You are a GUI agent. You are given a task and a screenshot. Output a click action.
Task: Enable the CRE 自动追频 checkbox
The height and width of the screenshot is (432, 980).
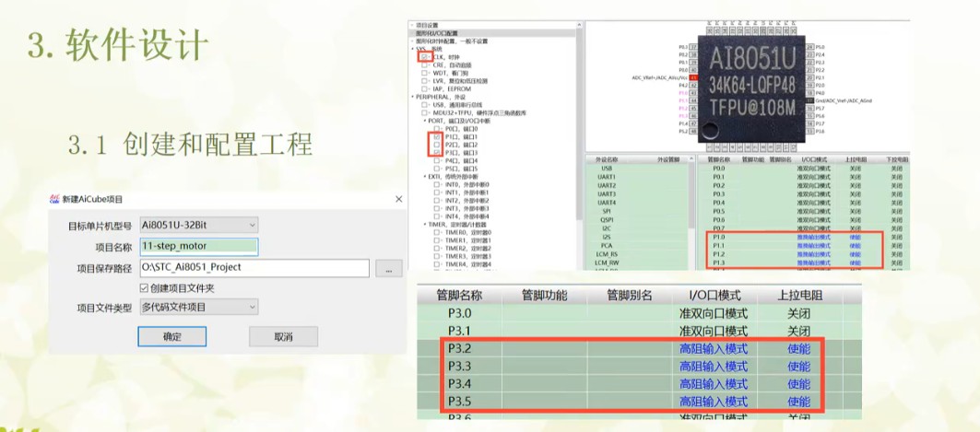[x=424, y=64]
